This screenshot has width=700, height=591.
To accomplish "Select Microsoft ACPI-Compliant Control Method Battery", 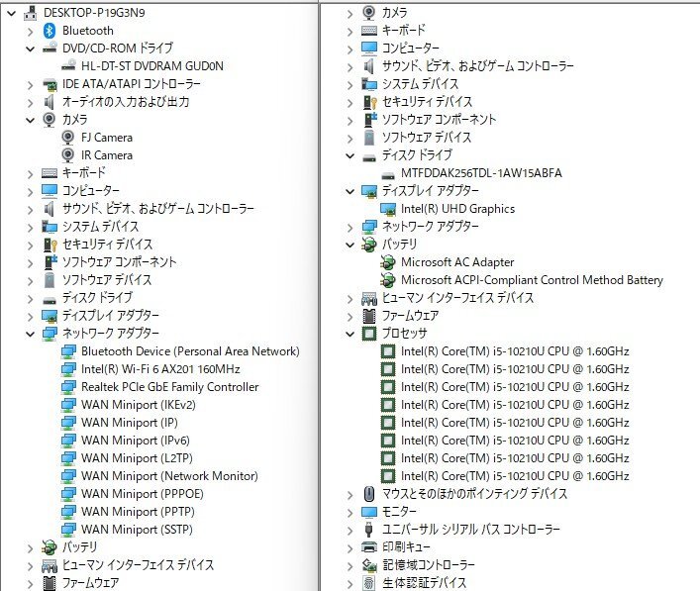I will 532,280.
